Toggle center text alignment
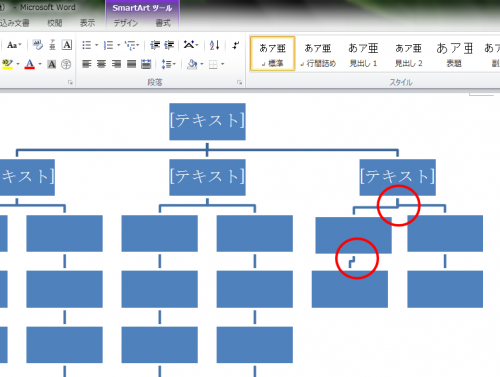Screen dimensions: 500x377 (101, 64)
